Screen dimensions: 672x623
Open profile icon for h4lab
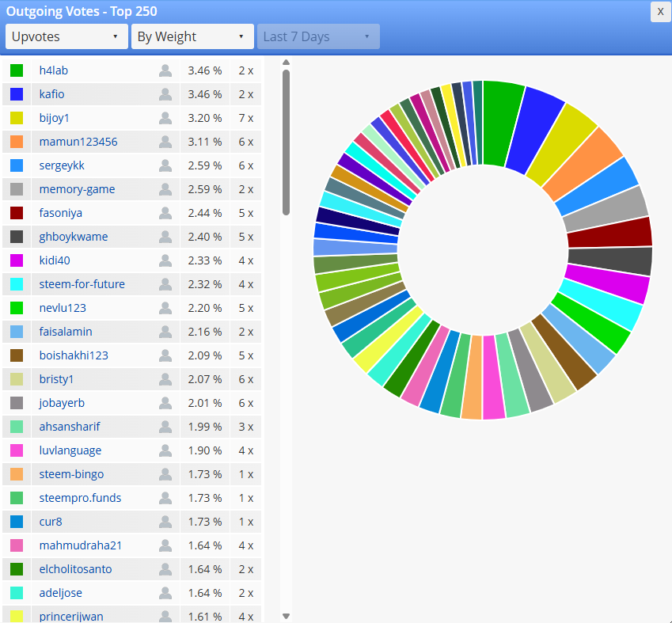pos(165,70)
